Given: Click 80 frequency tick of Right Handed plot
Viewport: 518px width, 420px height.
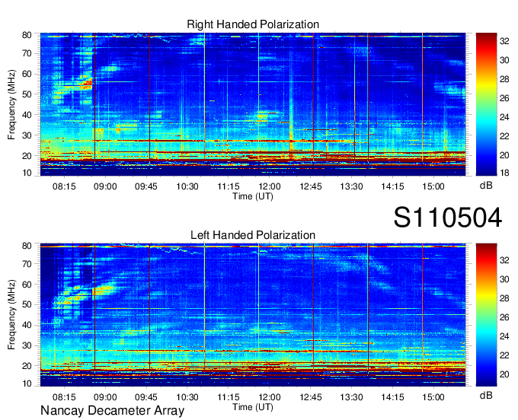Looking at the screenshot, I should [x=27, y=35].
